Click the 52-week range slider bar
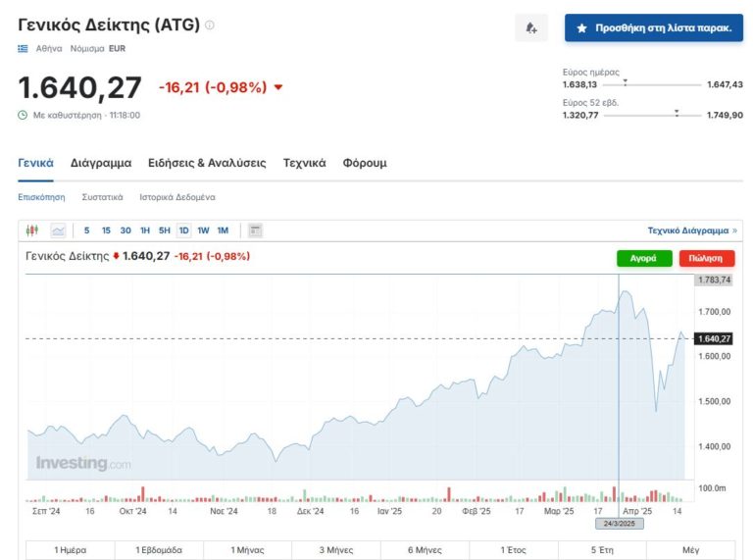This screenshot has height=560, width=753. (x=651, y=115)
